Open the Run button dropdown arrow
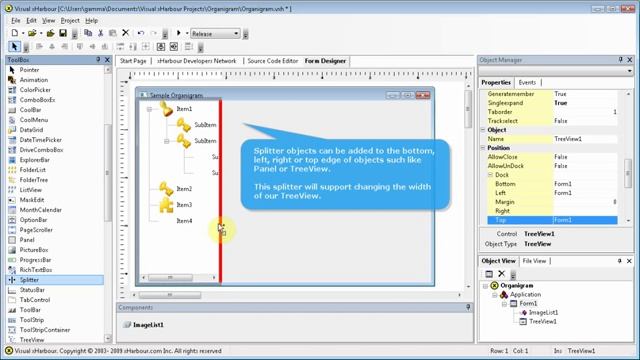This screenshot has width=640, height=360. (187, 33)
